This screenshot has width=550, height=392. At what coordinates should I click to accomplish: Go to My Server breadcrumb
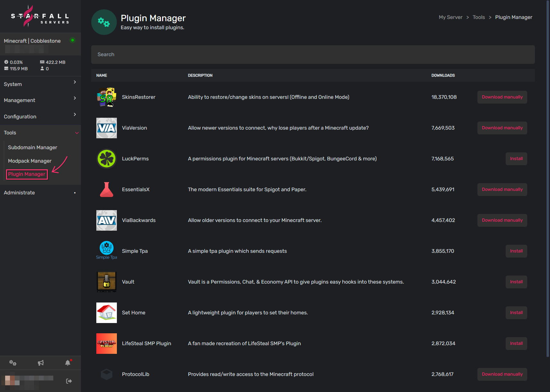(x=450, y=17)
